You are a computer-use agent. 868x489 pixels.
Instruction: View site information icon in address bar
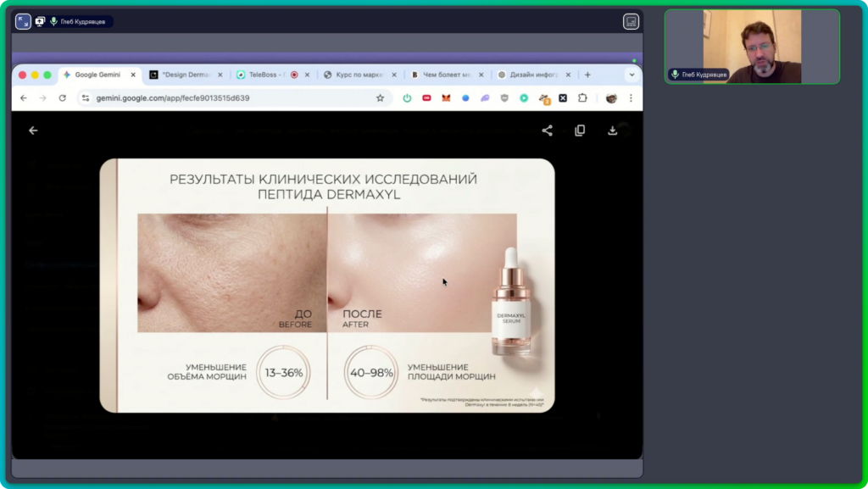coord(86,98)
